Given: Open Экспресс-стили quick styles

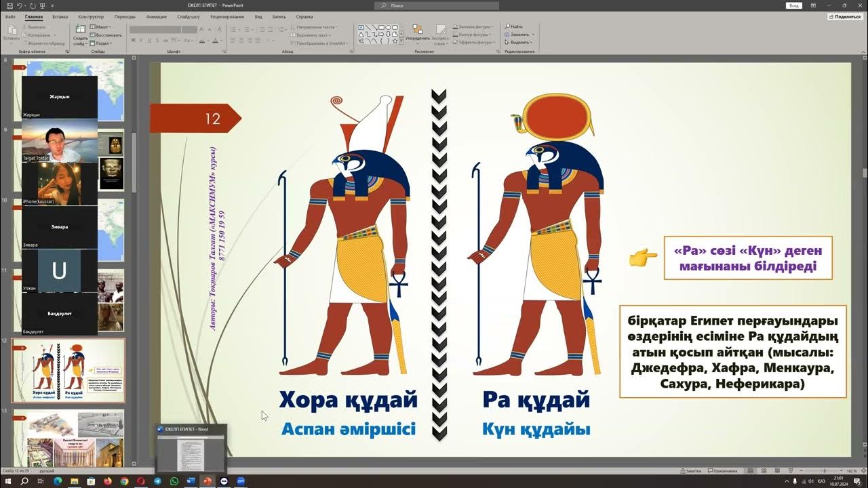Looking at the screenshot, I should click(x=441, y=34).
